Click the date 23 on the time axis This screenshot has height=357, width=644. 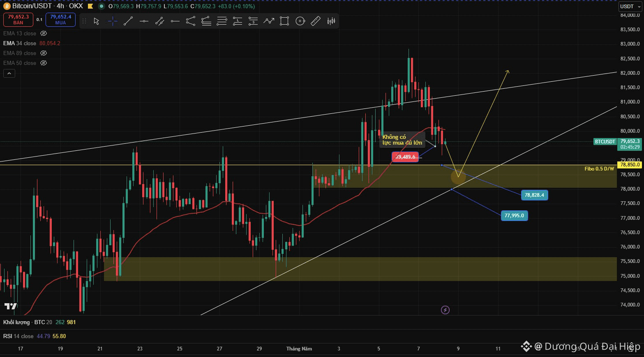140,349
